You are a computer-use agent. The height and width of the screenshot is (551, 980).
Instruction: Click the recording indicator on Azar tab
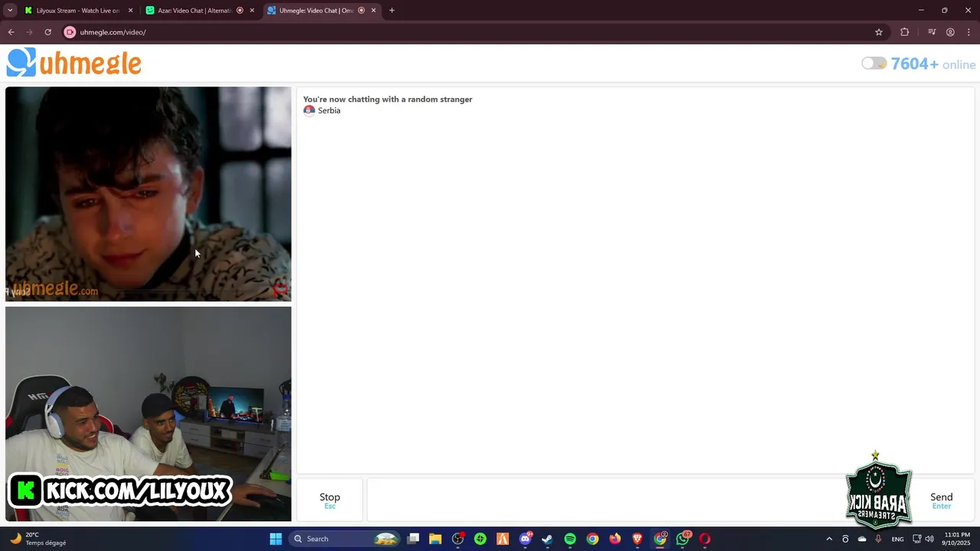(x=240, y=11)
